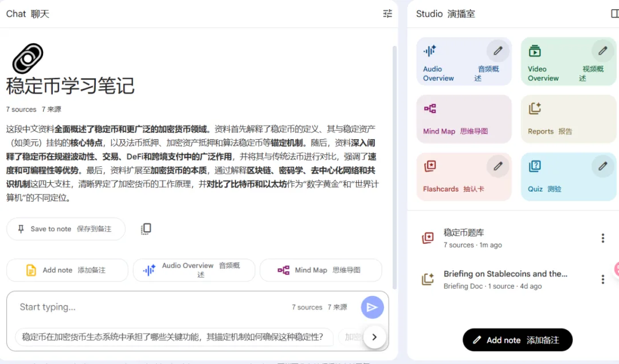Open Reports card in Studio

click(569, 119)
